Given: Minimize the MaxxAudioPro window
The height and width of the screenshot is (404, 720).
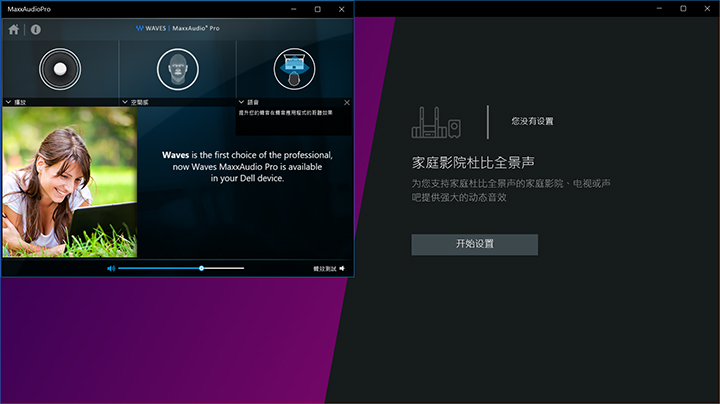Looking at the screenshot, I should (x=293, y=9).
